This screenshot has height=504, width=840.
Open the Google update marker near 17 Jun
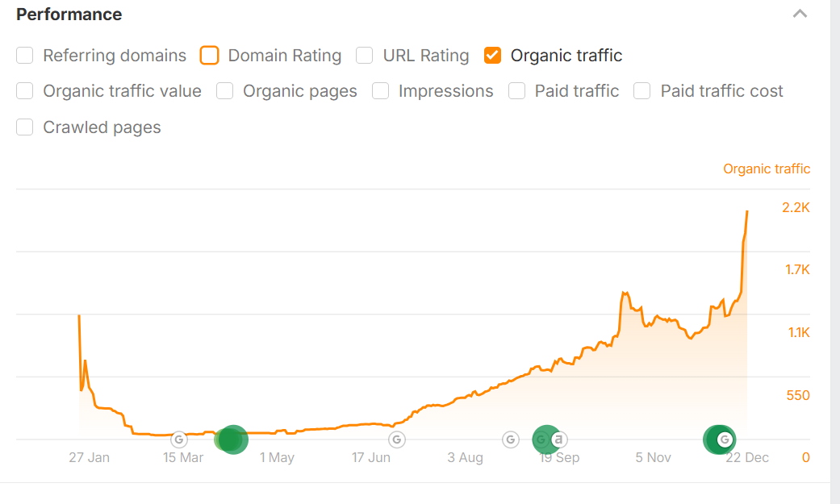(x=396, y=439)
